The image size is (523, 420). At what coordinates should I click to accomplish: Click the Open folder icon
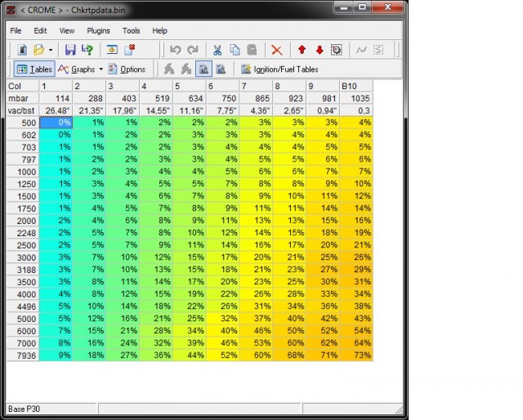click(x=38, y=50)
